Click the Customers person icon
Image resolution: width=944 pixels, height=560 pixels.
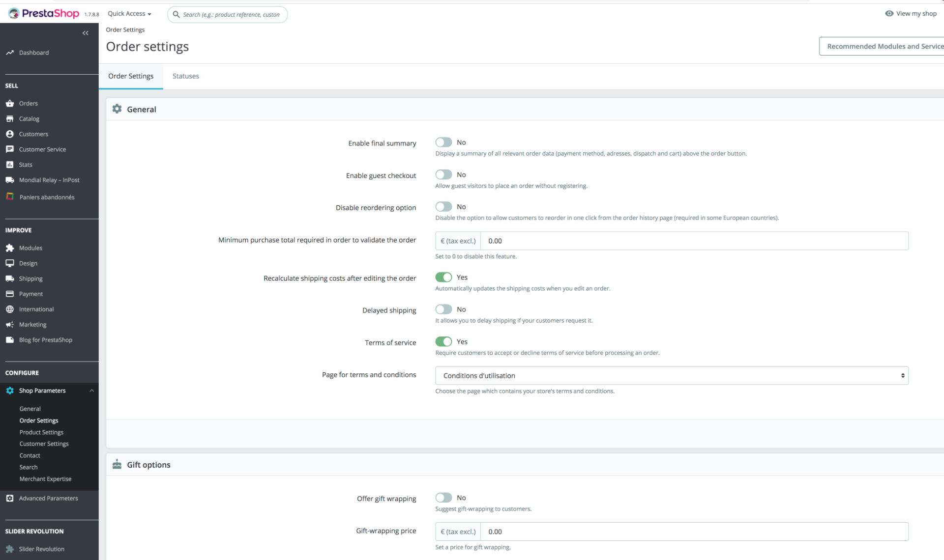coord(10,134)
